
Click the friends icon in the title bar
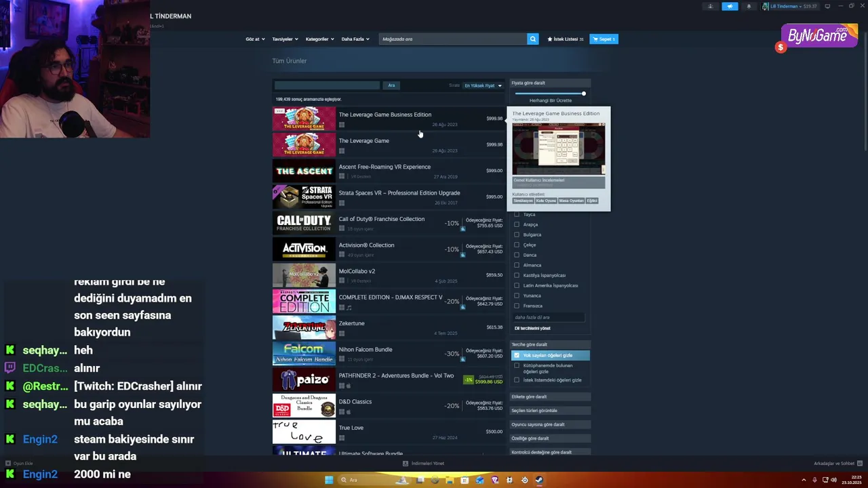point(711,6)
